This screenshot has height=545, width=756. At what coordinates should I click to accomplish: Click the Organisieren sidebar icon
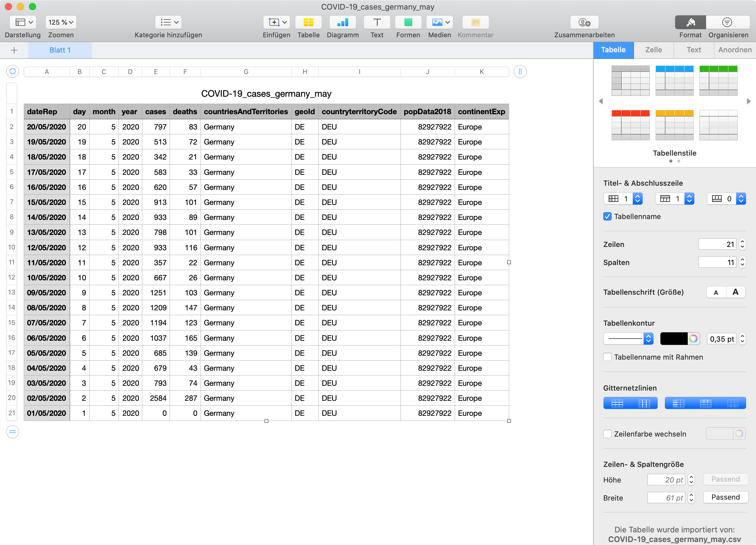(727, 22)
